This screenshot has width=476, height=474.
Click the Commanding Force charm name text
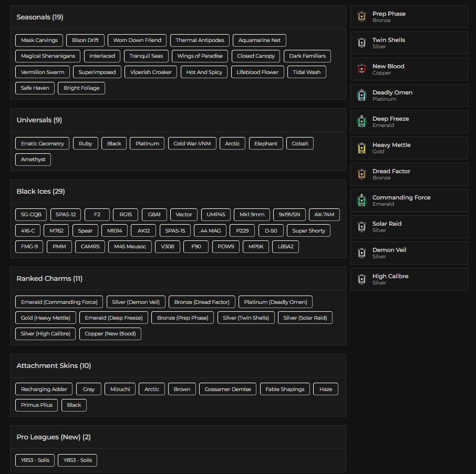point(401,197)
